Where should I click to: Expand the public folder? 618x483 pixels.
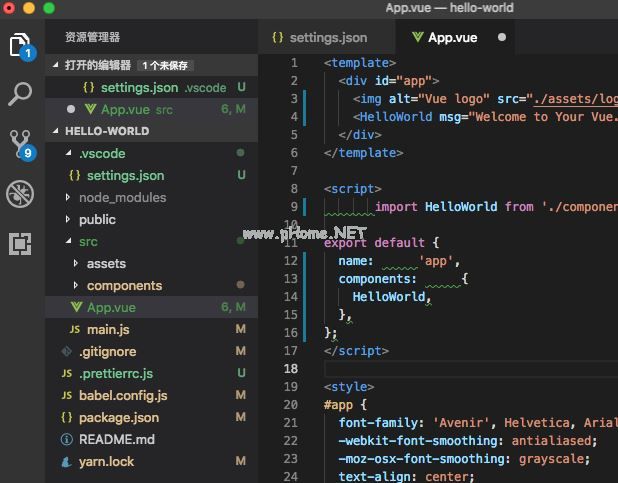(68, 219)
